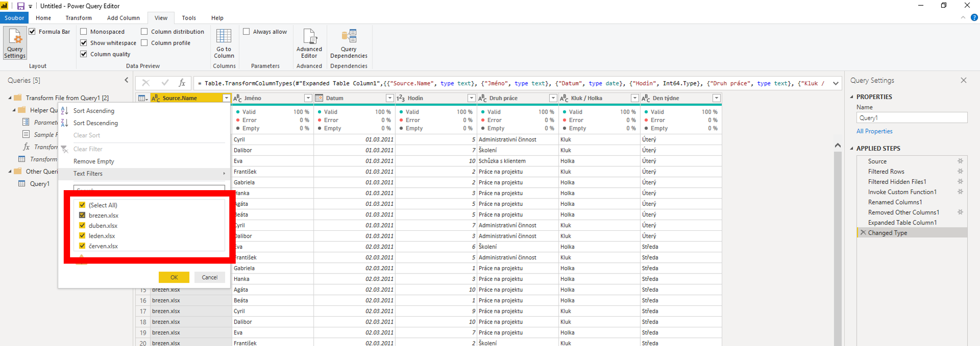This screenshot has width=980, height=346.
Task: Click Hodin column number type icon
Action: (401, 98)
